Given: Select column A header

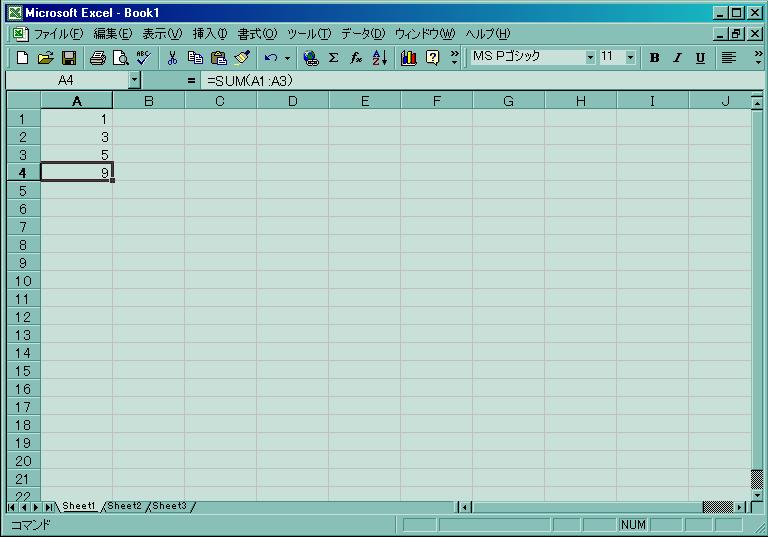Looking at the screenshot, I should pos(77,101).
